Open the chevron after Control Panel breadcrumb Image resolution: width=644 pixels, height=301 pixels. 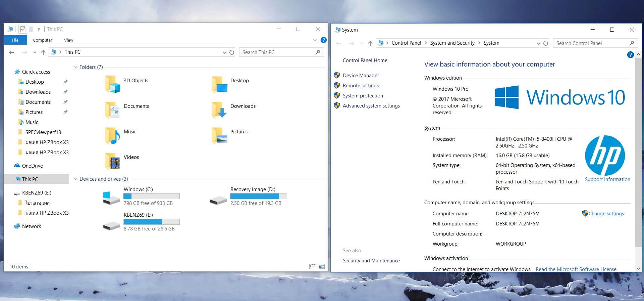[426, 43]
